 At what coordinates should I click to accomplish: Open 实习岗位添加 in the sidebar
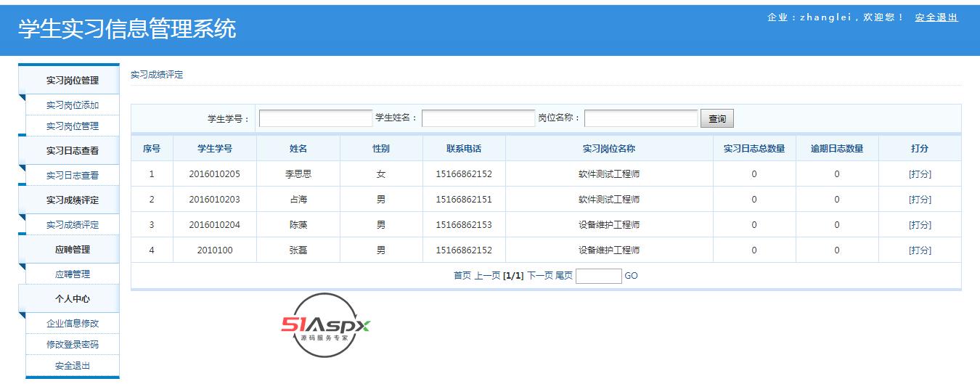tap(73, 105)
